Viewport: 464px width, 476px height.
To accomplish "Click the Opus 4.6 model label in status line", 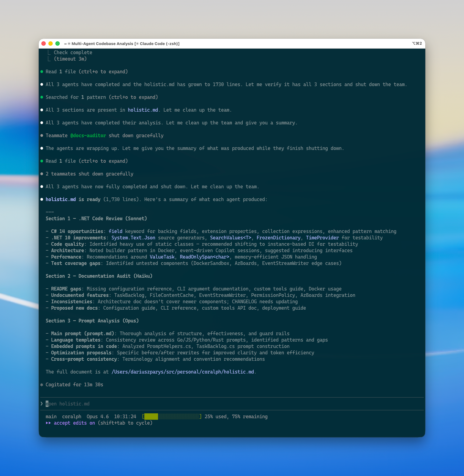I will click(x=97, y=417).
